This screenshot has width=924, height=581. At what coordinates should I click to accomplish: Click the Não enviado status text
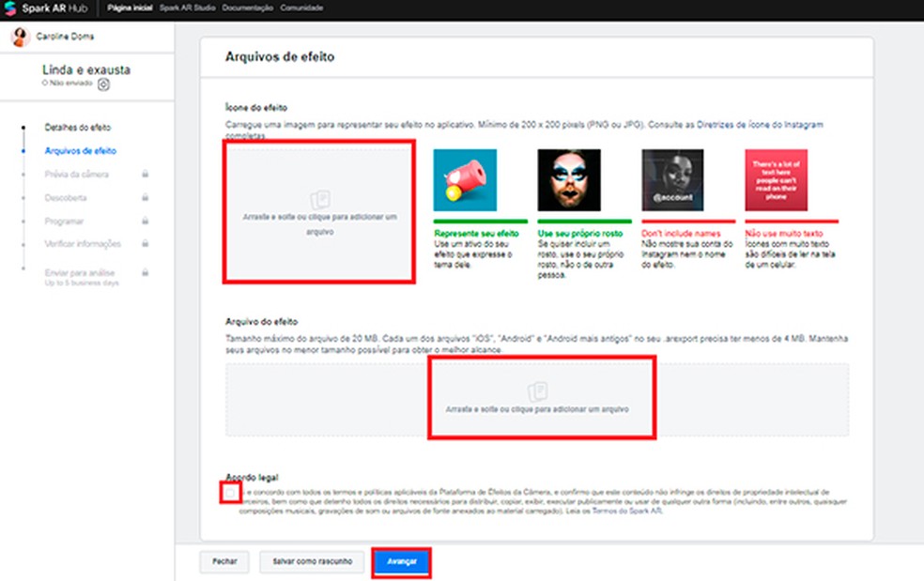[70, 84]
